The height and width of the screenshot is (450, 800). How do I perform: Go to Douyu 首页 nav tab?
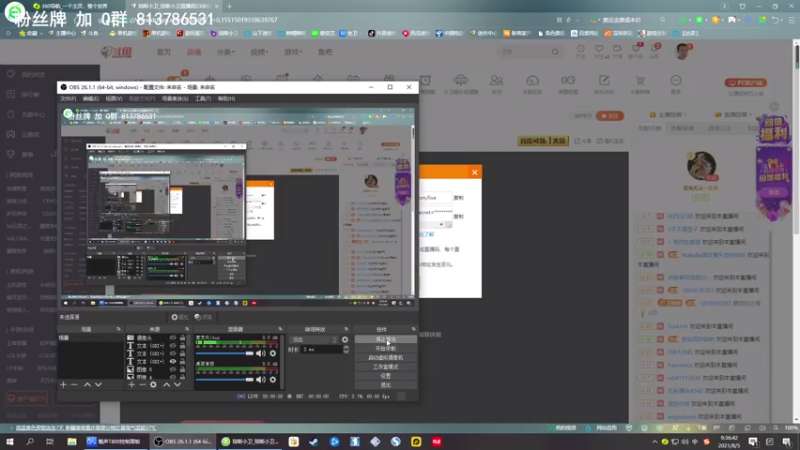coord(164,52)
